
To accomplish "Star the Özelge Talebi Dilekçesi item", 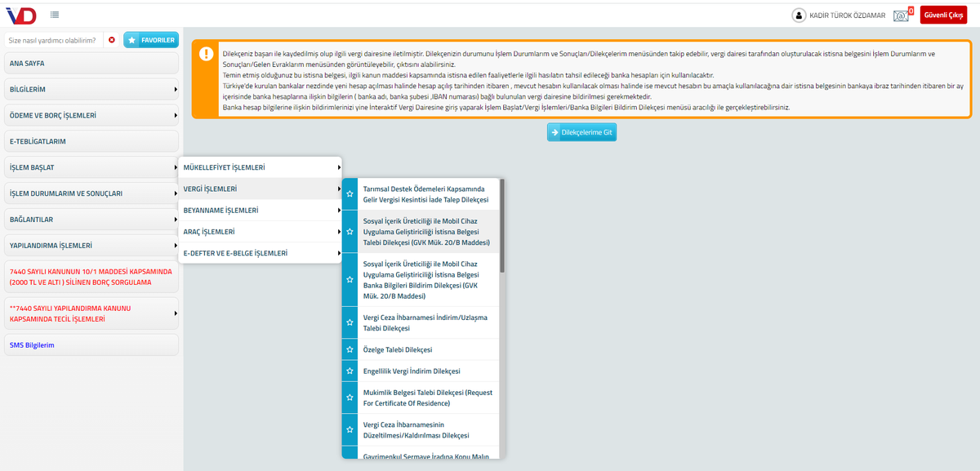I will point(350,349).
